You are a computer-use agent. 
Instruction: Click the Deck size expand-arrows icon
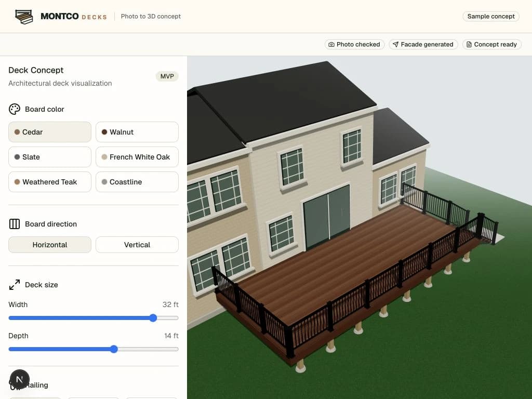click(x=14, y=285)
